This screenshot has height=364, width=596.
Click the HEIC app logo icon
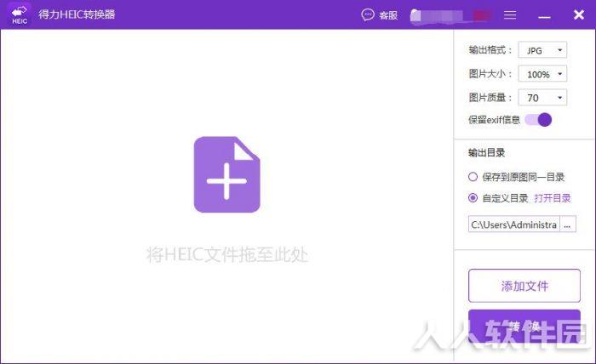coord(20,14)
